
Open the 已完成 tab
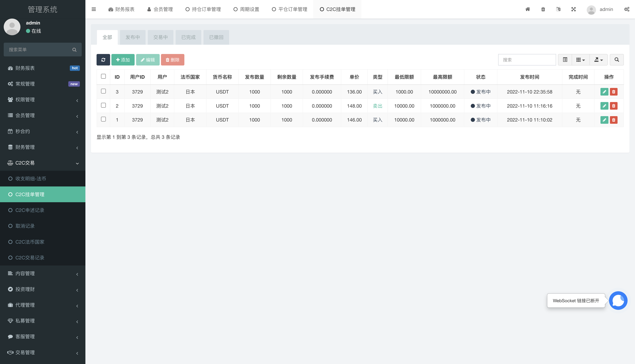[188, 37]
